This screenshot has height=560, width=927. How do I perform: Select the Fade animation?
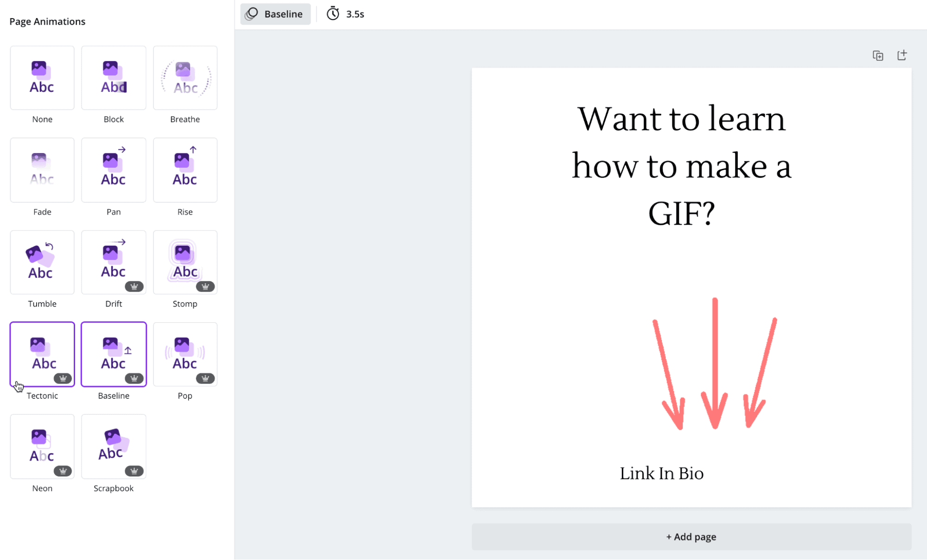[42, 170]
